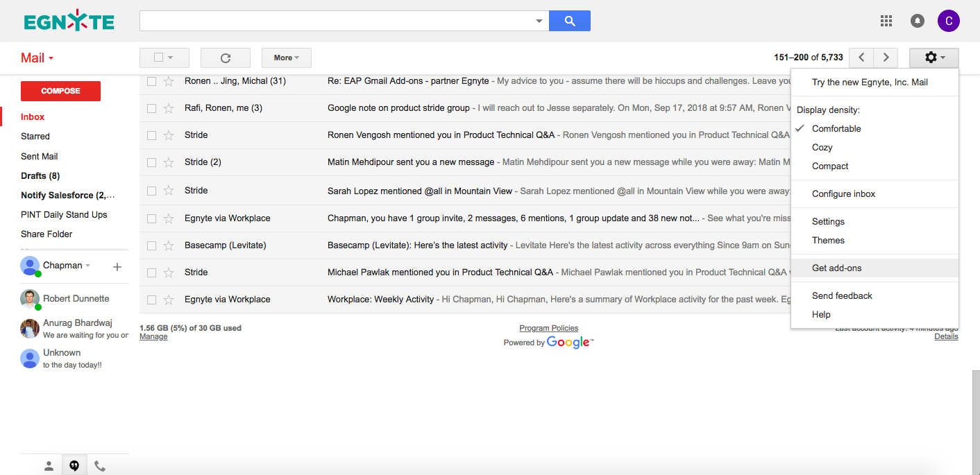Click the plus icon to start new chat
This screenshot has width=980, height=475.
point(117,266)
